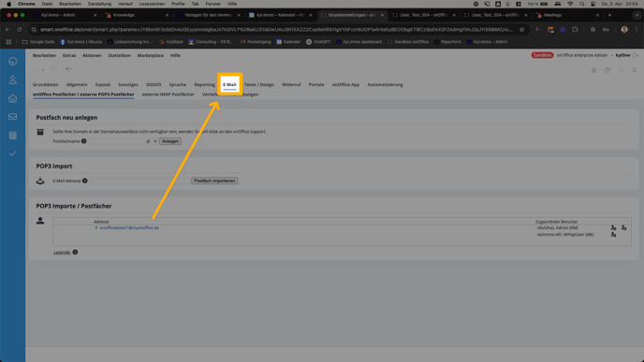Open the externe IMAP Postfächer subtab

click(x=168, y=94)
